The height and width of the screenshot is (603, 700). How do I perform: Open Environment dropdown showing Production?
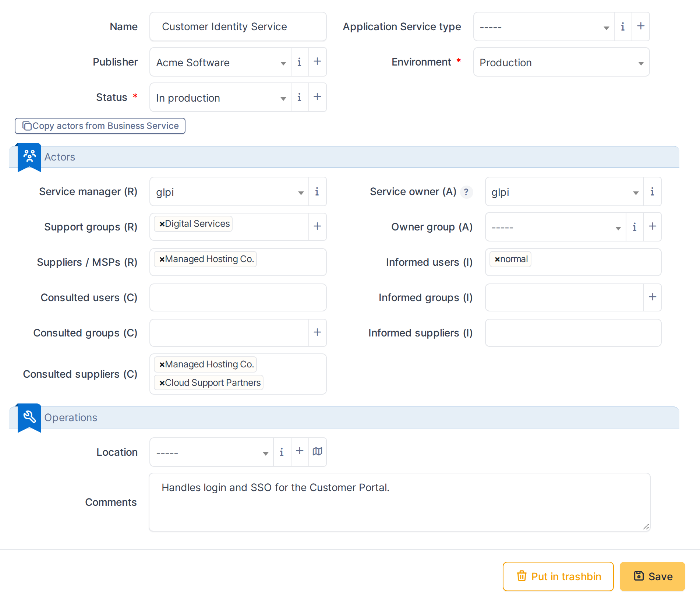click(x=562, y=62)
